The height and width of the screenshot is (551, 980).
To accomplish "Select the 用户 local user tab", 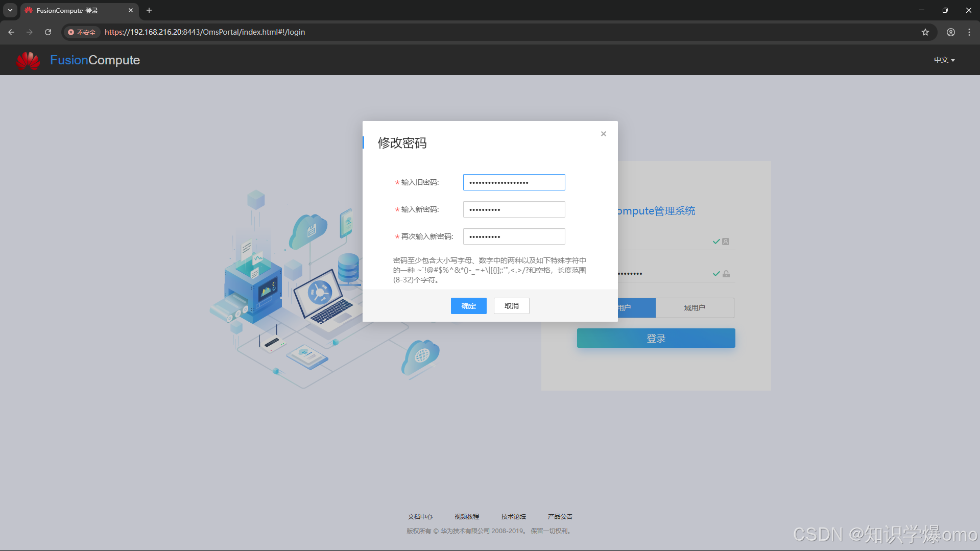I will 636,308.
